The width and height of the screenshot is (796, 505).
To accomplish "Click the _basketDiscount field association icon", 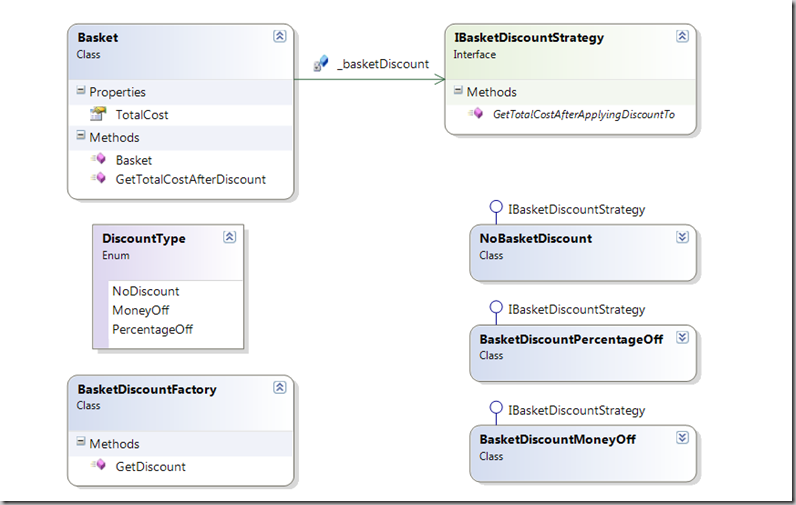I will [321, 64].
